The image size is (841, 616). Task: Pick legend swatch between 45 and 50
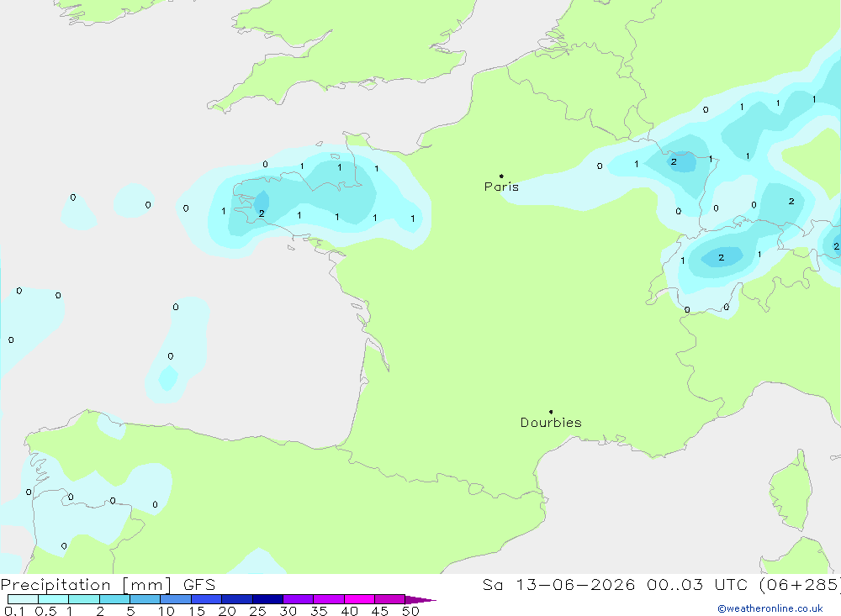(x=389, y=599)
